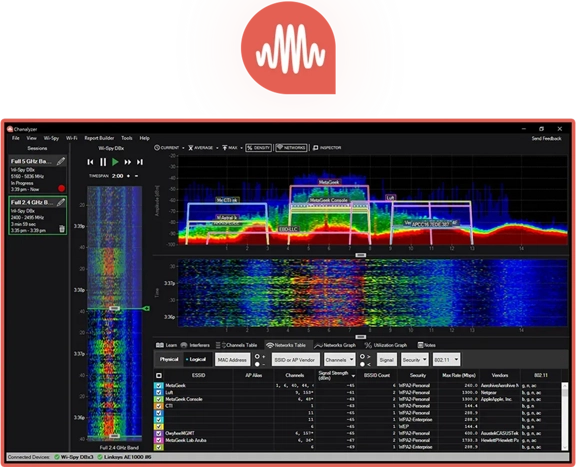Screen dimensions: 576x467
Task: Open the Wi-Spy menu
Action: tap(51, 138)
